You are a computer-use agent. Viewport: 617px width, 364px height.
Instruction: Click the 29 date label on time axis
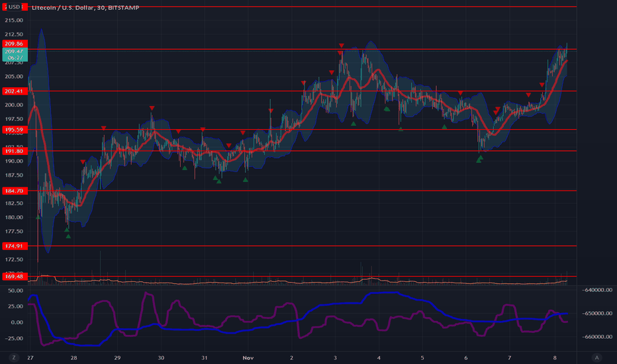pyautogui.click(x=117, y=358)
